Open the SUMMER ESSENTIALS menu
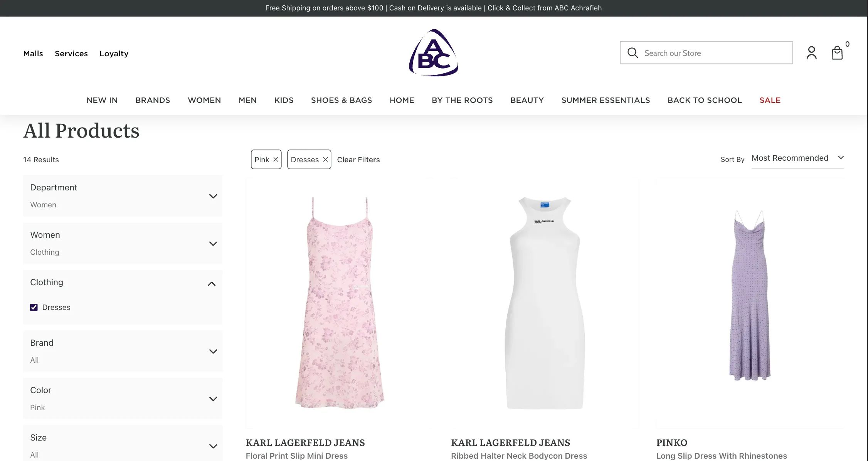This screenshot has width=868, height=461. tap(606, 100)
